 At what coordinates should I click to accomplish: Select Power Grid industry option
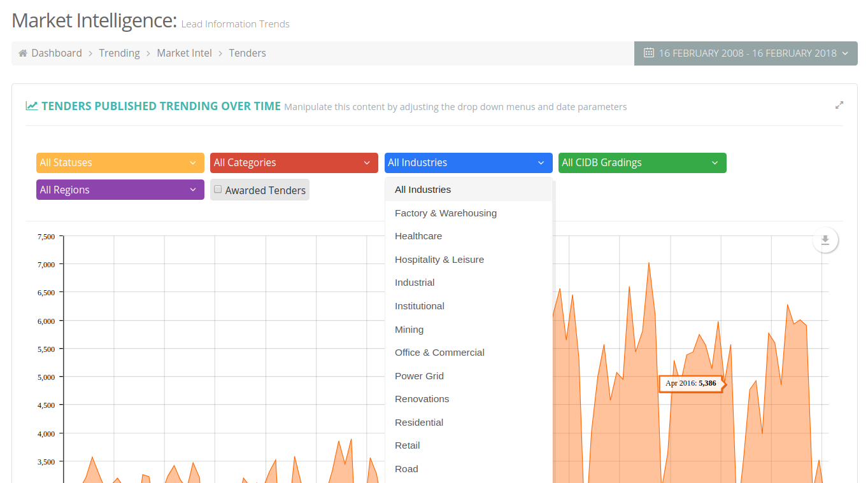click(x=468, y=376)
